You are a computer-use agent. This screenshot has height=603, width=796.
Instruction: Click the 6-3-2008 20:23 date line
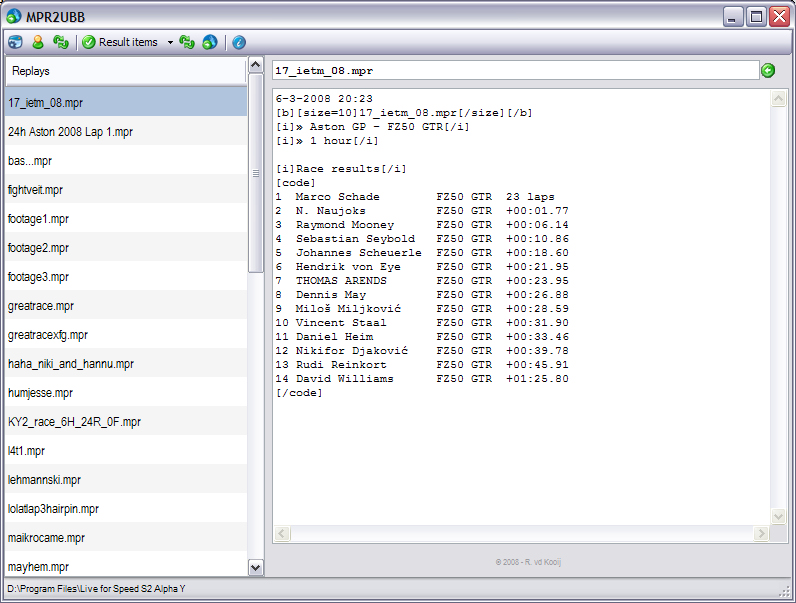(324, 98)
